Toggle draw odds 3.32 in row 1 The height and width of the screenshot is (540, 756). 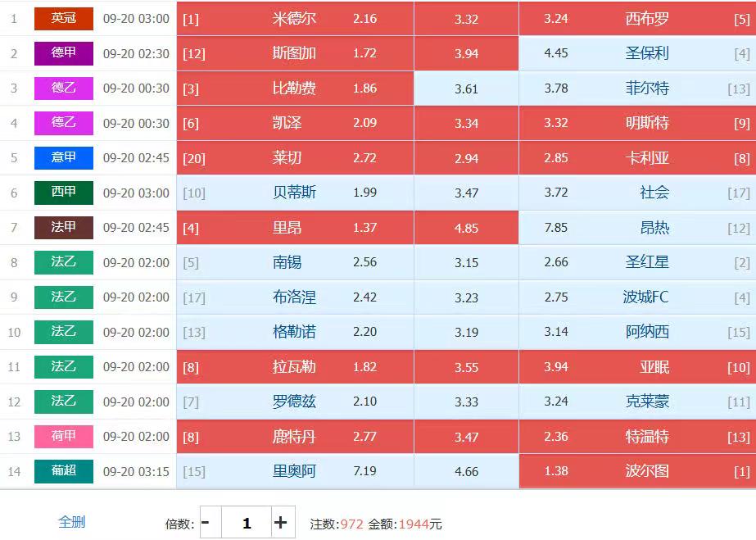466,18
